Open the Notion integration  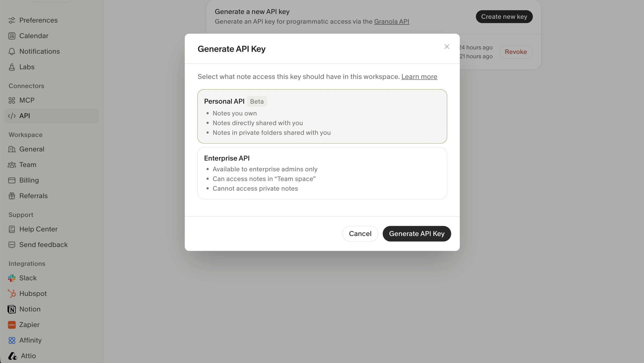click(30, 309)
